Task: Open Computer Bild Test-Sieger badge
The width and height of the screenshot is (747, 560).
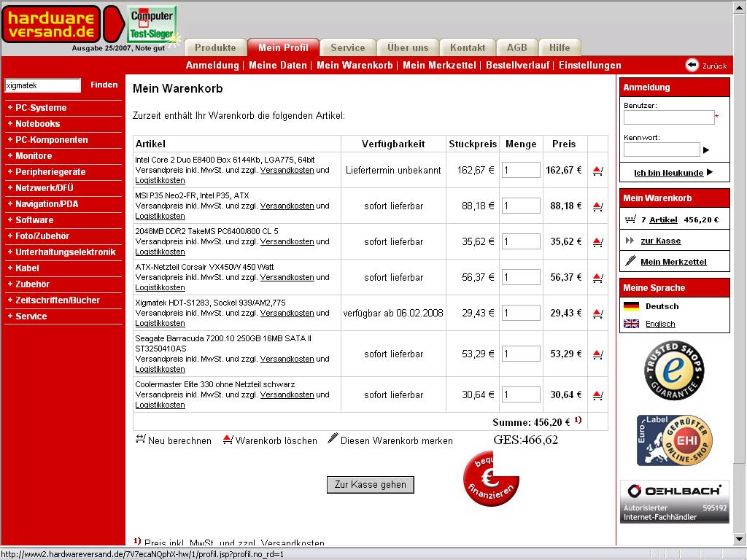Action: pyautogui.click(x=152, y=24)
